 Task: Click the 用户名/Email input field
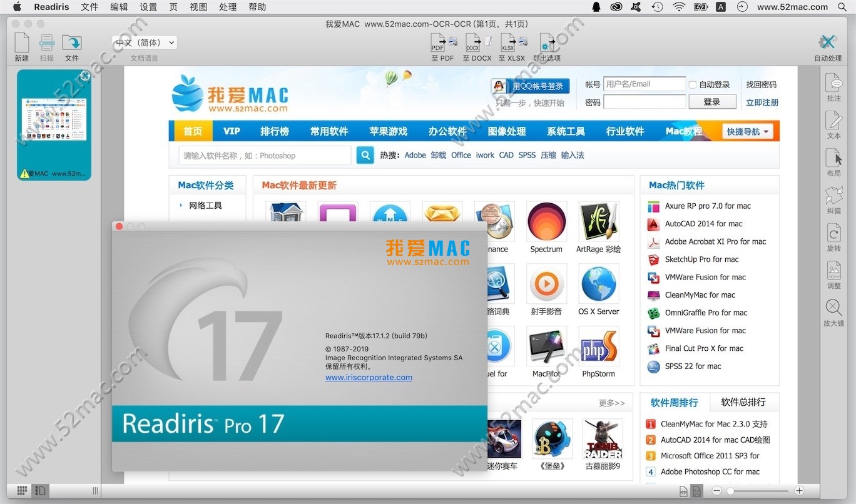645,84
